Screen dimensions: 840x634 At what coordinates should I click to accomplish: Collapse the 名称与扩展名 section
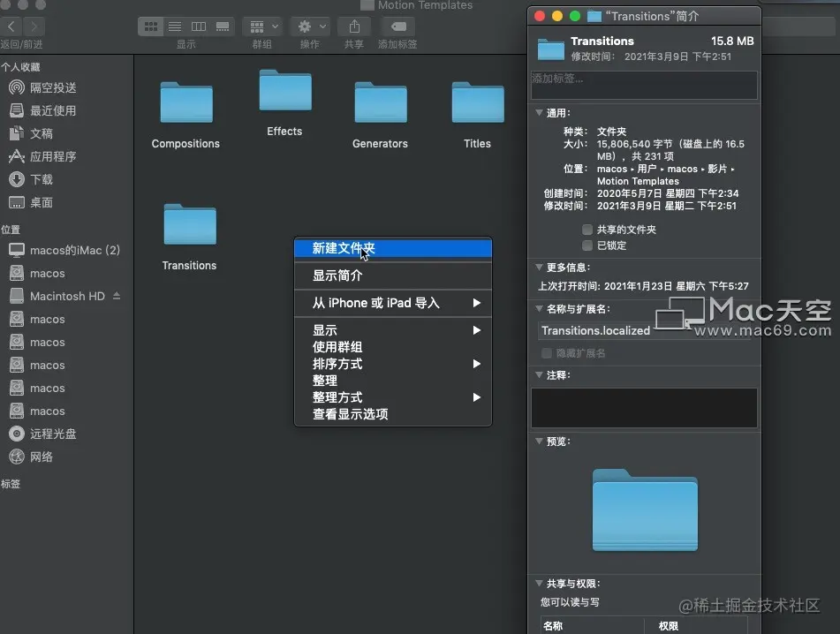[x=539, y=308]
